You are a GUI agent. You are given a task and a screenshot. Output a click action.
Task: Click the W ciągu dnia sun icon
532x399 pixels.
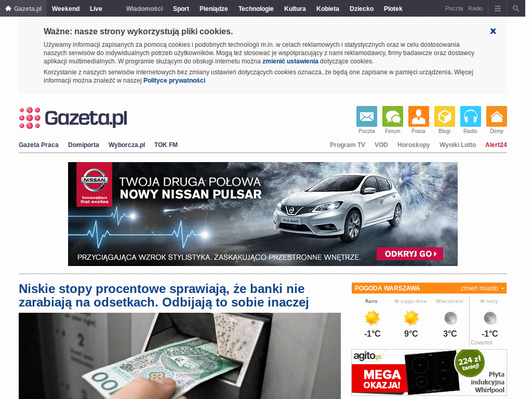[411, 318]
